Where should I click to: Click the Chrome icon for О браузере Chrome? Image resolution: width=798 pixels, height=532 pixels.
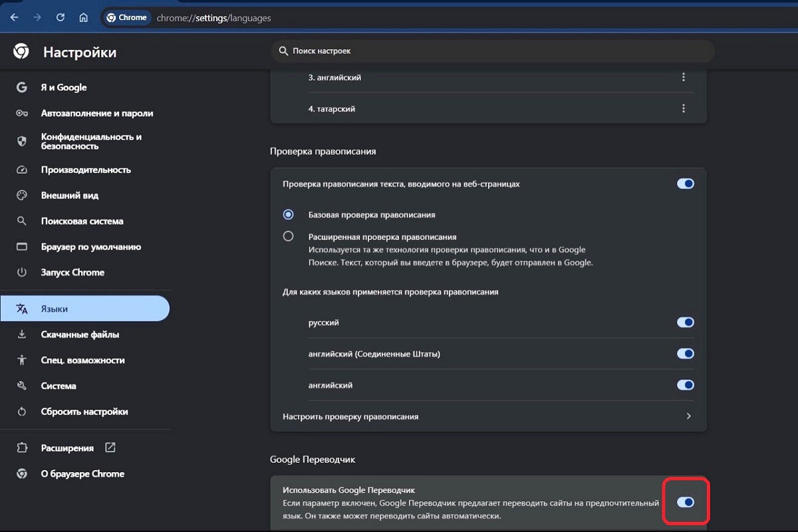coord(22,474)
